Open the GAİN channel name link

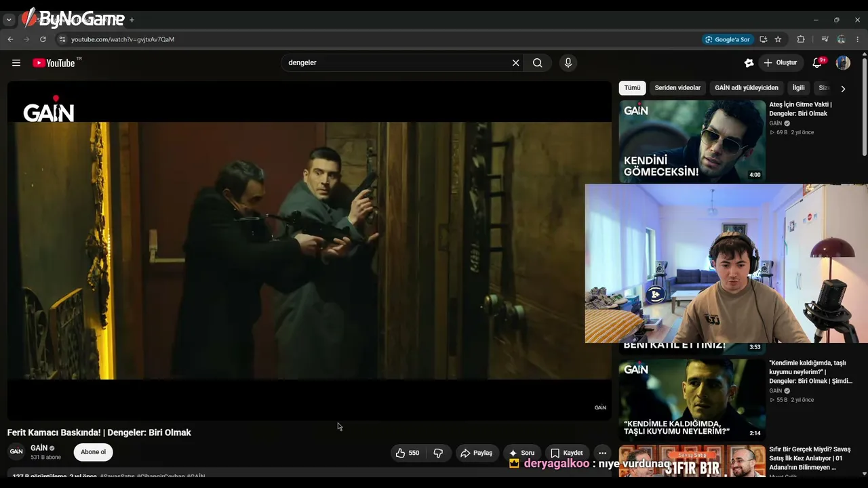39,448
